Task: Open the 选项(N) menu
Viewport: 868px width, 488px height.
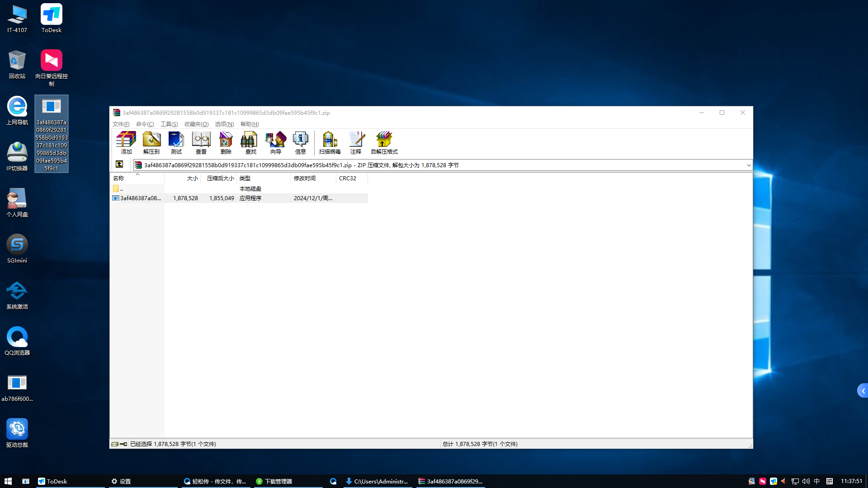Action: point(224,124)
